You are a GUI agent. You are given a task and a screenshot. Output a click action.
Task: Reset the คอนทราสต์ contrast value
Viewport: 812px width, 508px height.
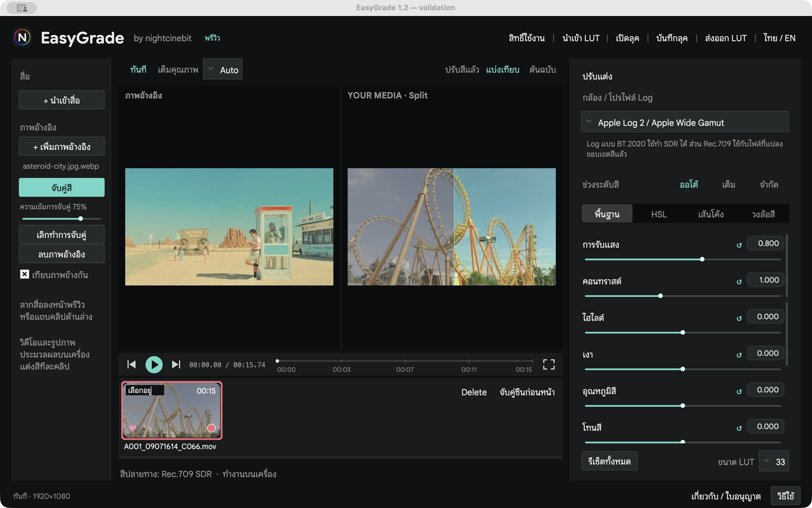pos(739,282)
